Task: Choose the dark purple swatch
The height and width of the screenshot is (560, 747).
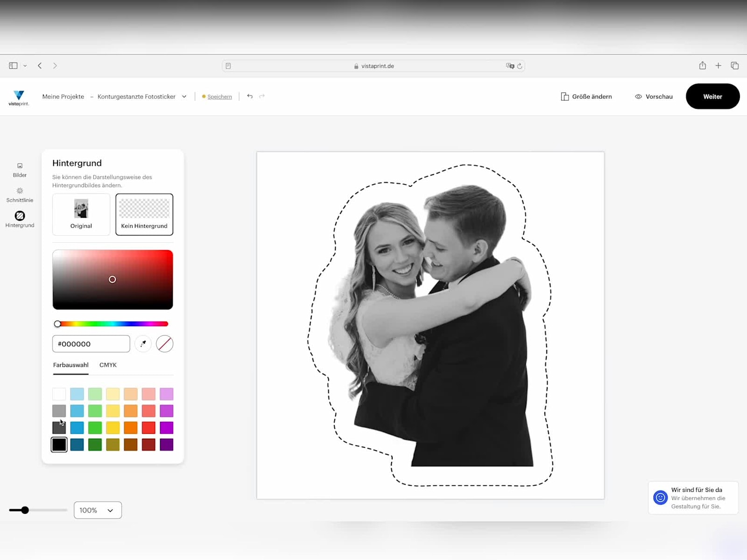Action: click(x=166, y=445)
